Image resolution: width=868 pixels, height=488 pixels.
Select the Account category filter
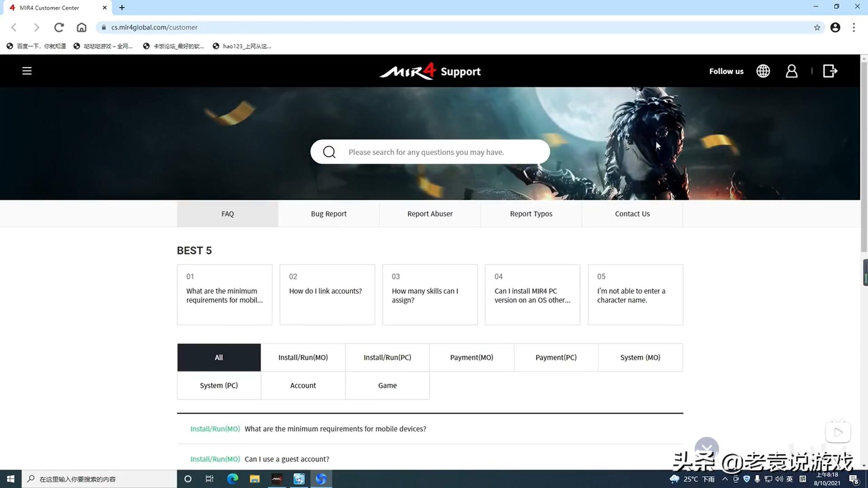[x=303, y=385]
